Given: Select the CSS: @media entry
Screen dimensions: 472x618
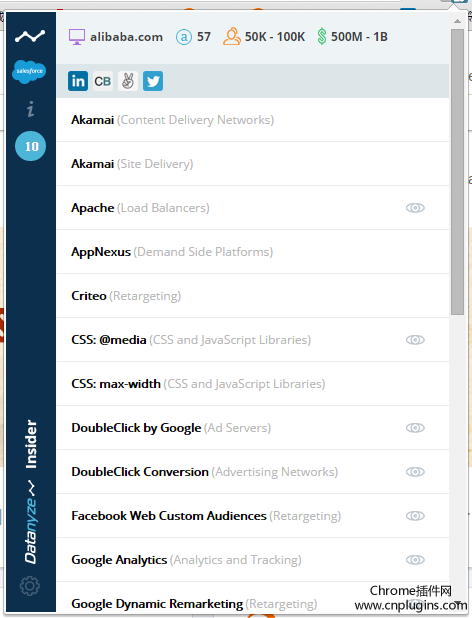Looking at the screenshot, I should click(x=253, y=340).
